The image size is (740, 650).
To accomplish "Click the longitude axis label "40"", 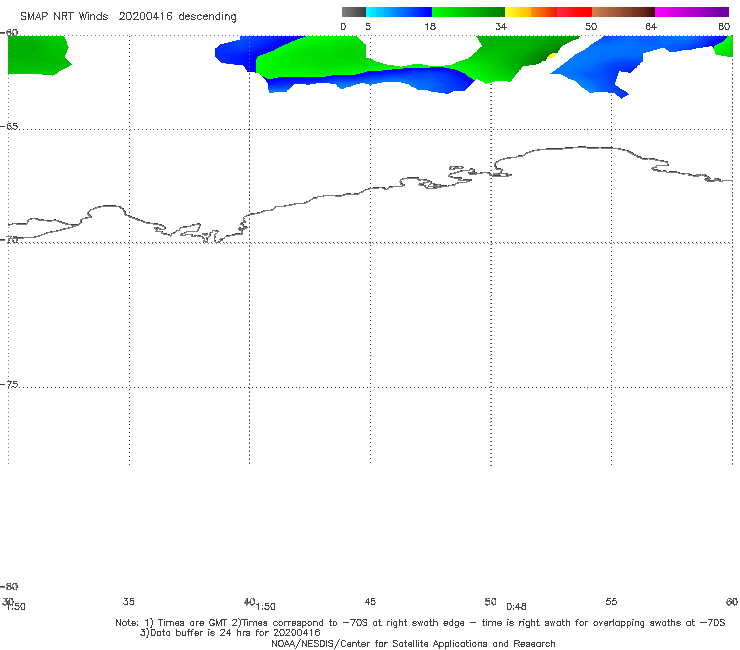I will click(x=249, y=601).
